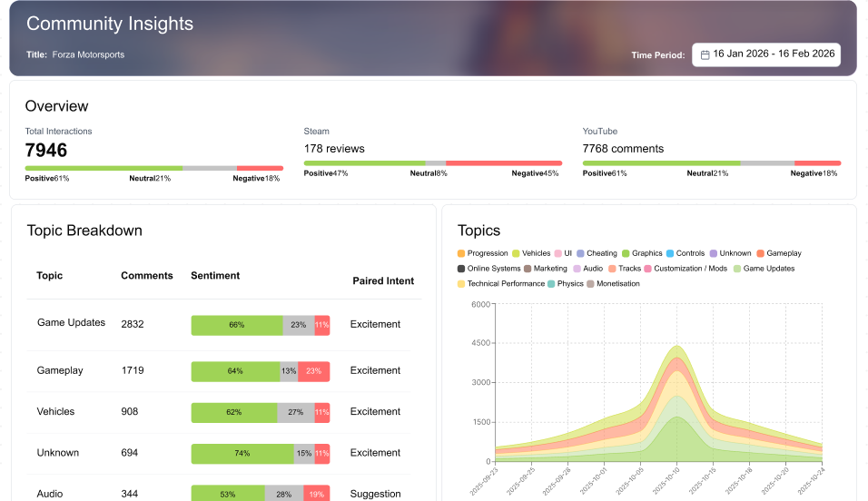
Task: Click the Online Systems legend marker
Action: click(x=462, y=269)
